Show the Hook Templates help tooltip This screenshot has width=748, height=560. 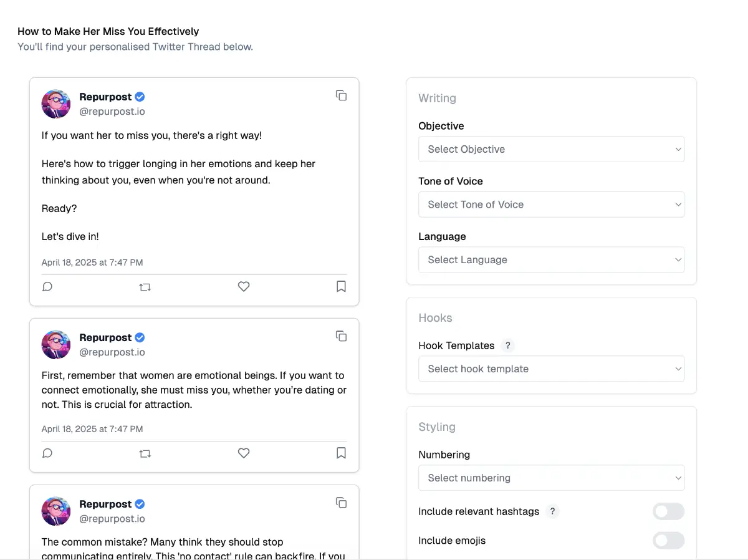508,345
